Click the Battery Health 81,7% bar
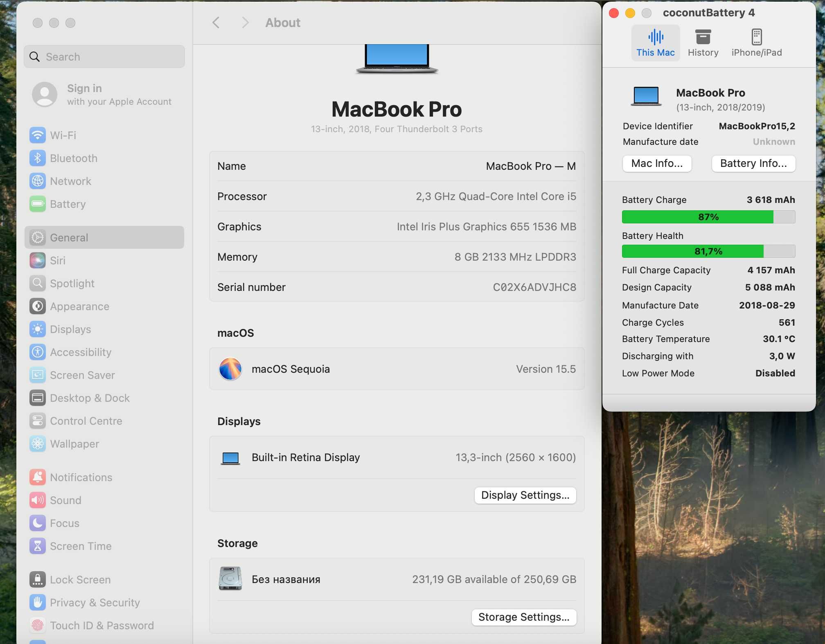Viewport: 825px width, 644px height. 708,251
